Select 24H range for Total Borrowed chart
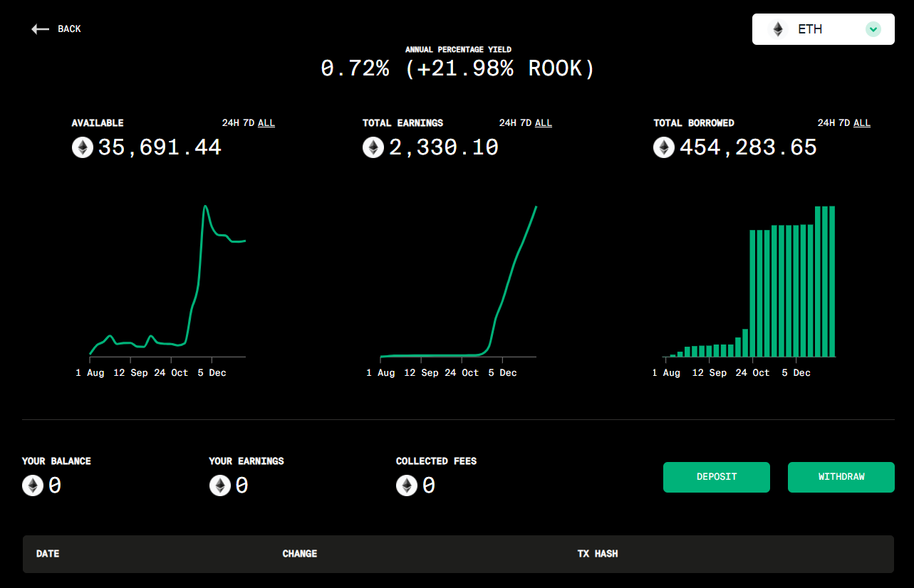Image resolution: width=914 pixels, height=588 pixels. click(826, 123)
